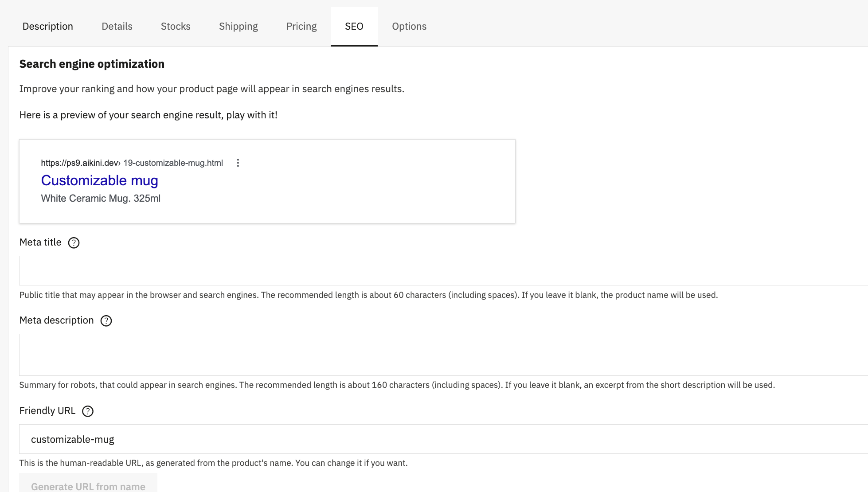Click the Meta title label
This screenshot has width=868, height=492.
(x=40, y=242)
